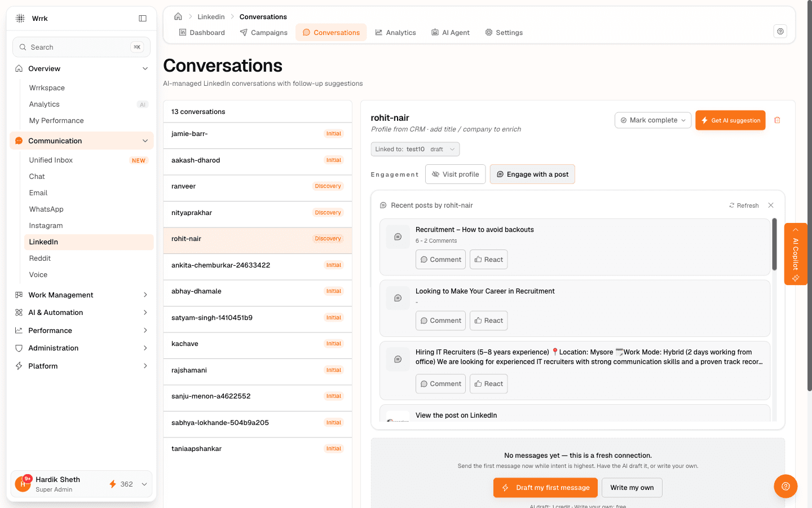
Task: Open the AI Agent tab
Action: pos(451,33)
